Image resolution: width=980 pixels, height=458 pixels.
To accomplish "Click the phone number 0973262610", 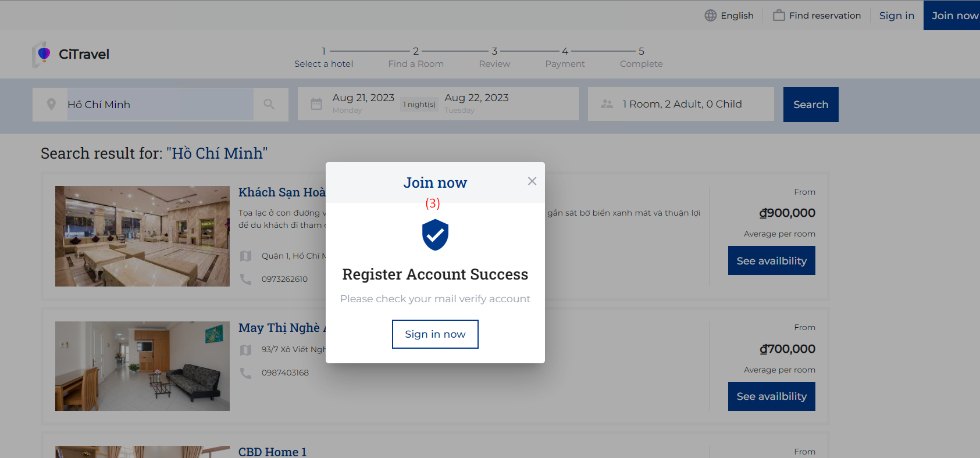I will [x=284, y=279].
